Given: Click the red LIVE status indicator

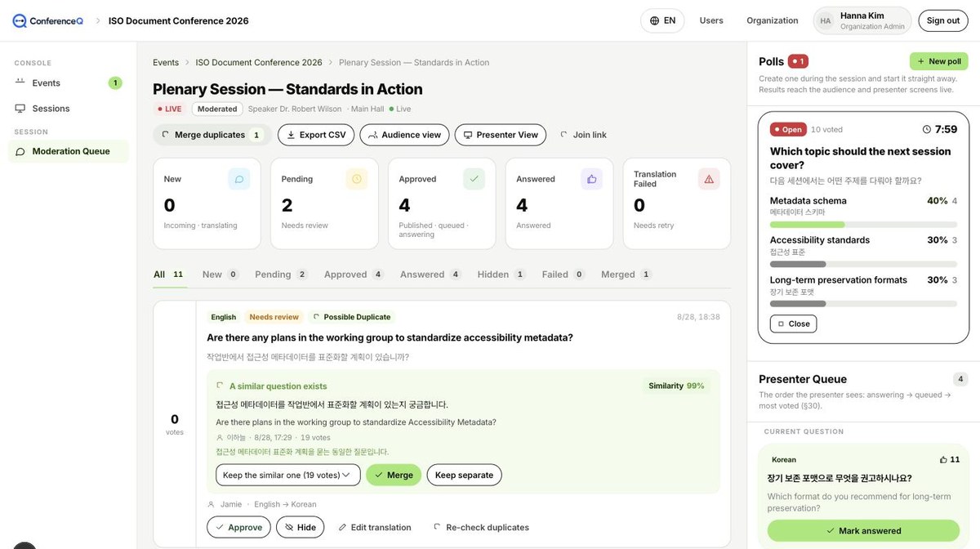Looking at the screenshot, I should pos(169,109).
